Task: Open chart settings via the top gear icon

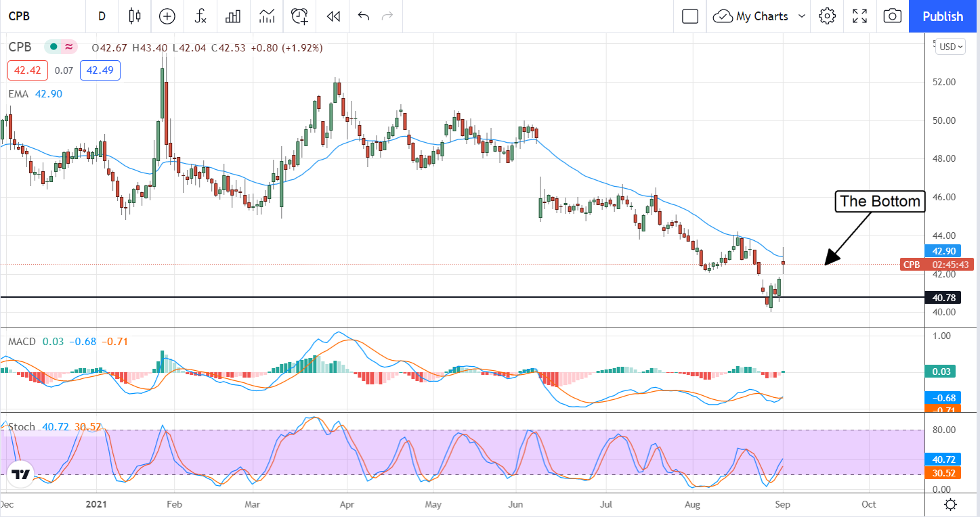Action: (826, 16)
